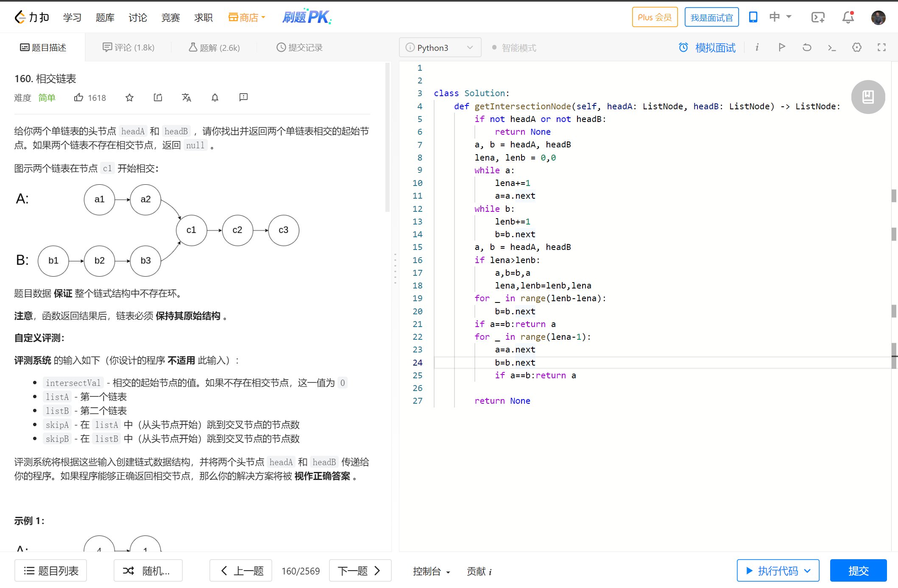
Task: Click the thumbs-up like icon
Action: click(78, 98)
